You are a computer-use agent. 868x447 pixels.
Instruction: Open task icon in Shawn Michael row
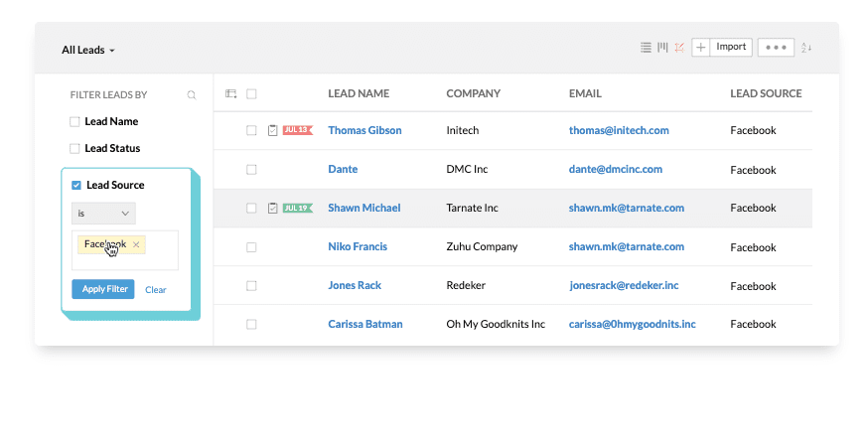point(272,208)
